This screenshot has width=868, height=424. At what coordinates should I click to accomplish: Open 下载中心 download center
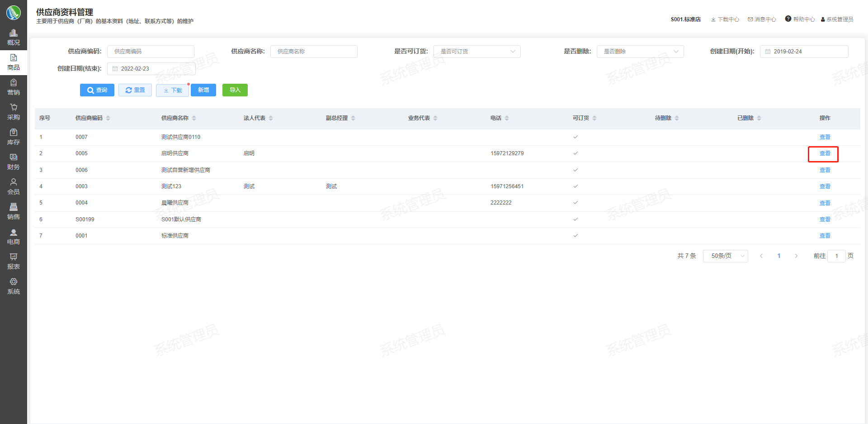click(725, 19)
